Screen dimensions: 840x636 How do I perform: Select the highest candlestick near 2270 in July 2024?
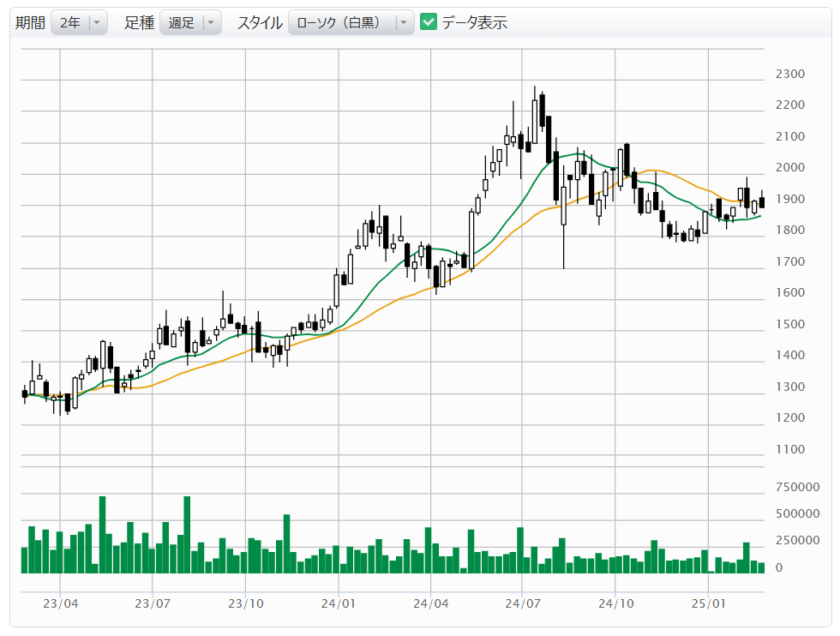535,120
